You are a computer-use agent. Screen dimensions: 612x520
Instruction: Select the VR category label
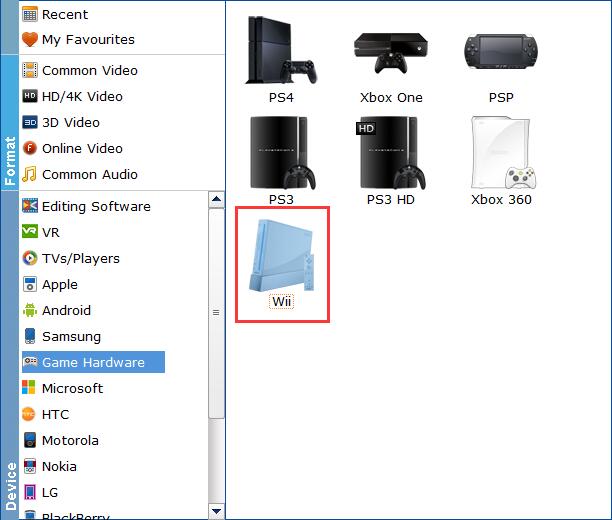click(51, 232)
